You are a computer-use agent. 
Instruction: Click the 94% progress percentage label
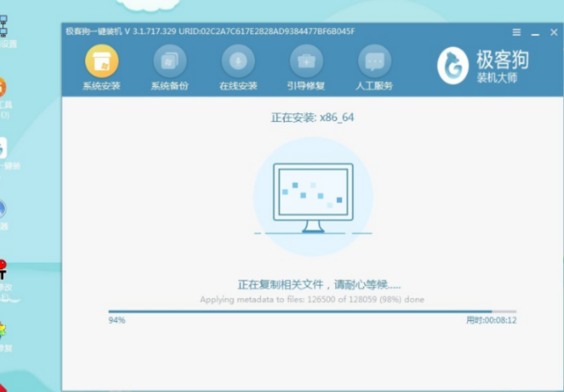click(x=117, y=320)
